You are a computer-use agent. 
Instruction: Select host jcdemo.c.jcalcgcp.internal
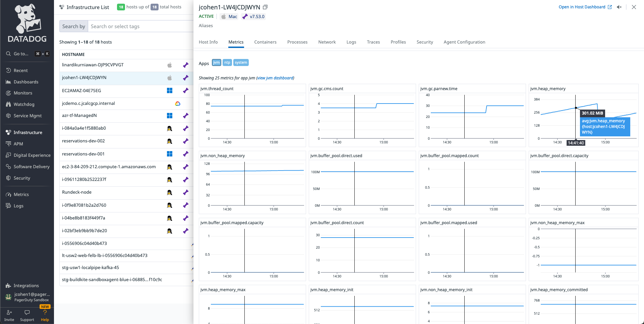tap(89, 103)
